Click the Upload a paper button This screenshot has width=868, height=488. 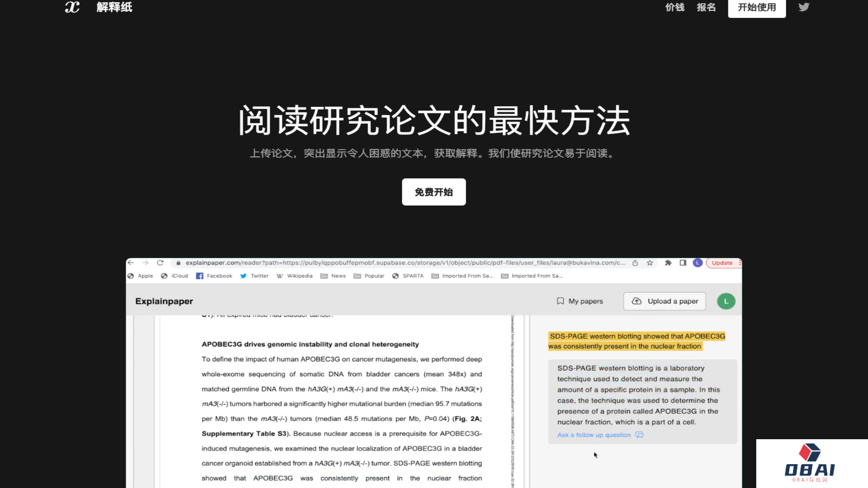coord(665,301)
